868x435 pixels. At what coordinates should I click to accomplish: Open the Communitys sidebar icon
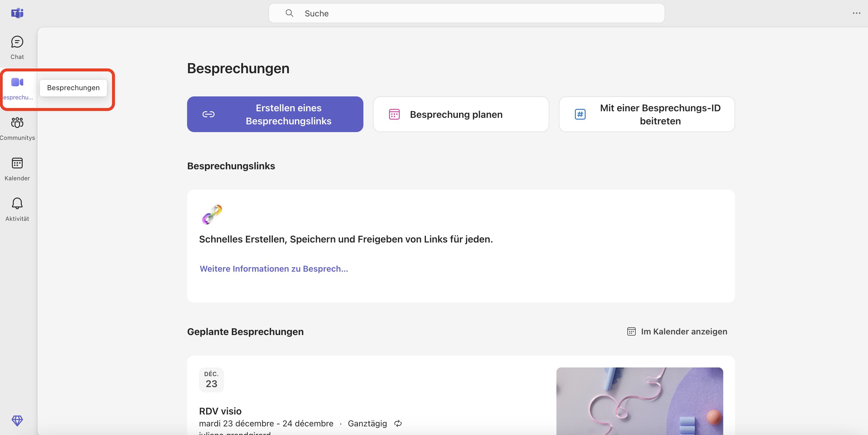(x=17, y=123)
